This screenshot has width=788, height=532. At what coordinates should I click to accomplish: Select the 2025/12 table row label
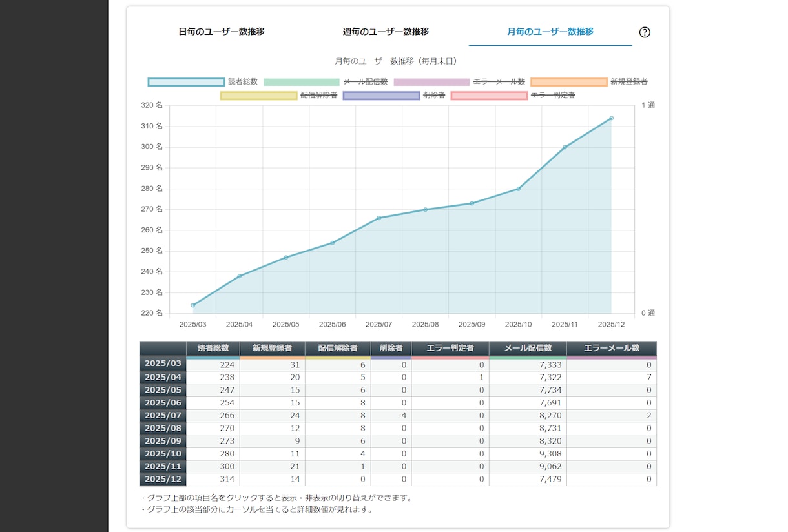point(163,479)
